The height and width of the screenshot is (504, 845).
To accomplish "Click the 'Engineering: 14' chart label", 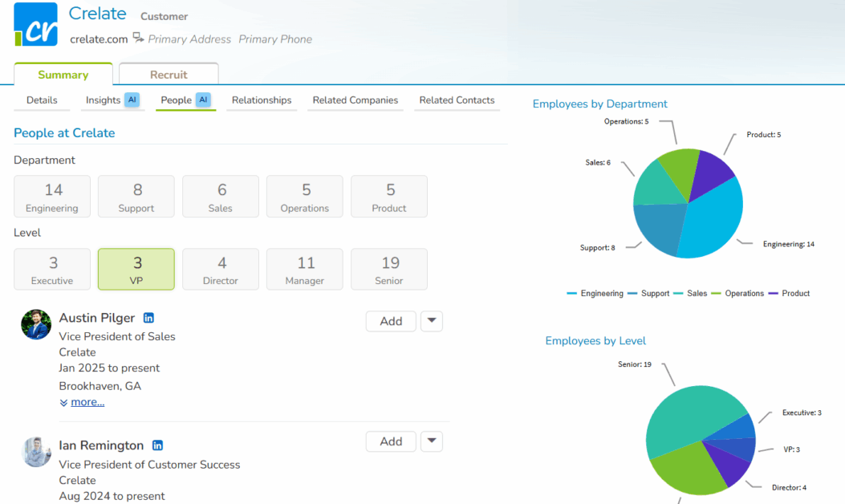I will 788,244.
